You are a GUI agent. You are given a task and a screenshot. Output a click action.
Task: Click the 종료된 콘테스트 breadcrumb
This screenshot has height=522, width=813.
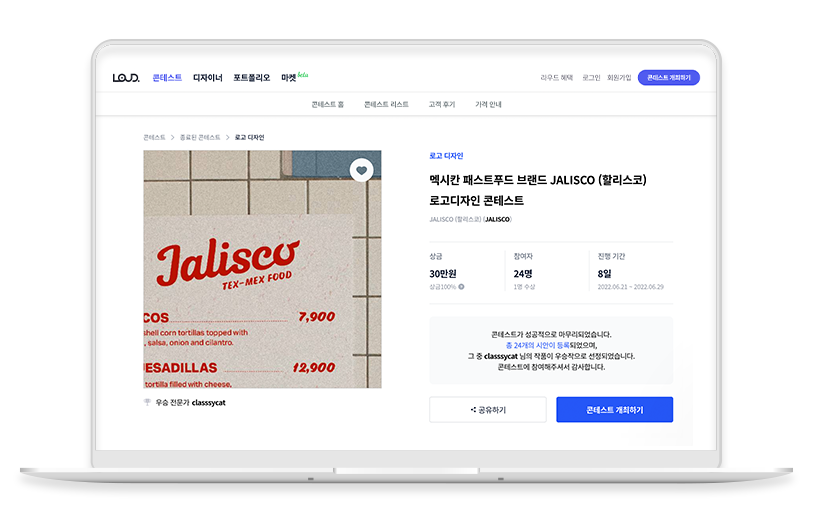coord(200,137)
